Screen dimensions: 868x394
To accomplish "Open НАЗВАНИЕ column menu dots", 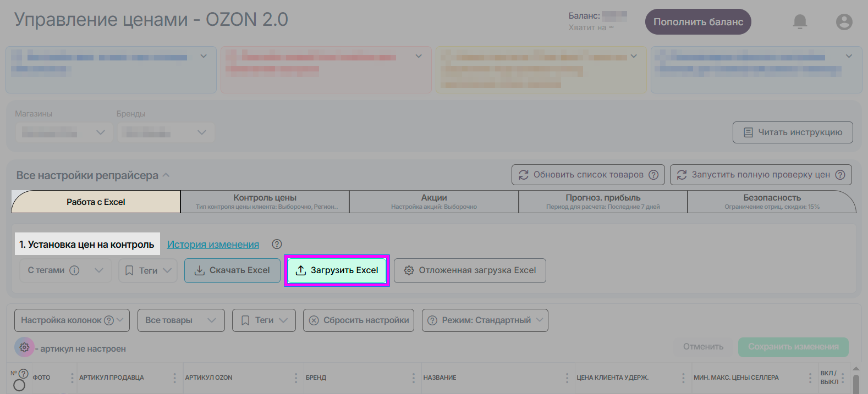I will tap(567, 378).
